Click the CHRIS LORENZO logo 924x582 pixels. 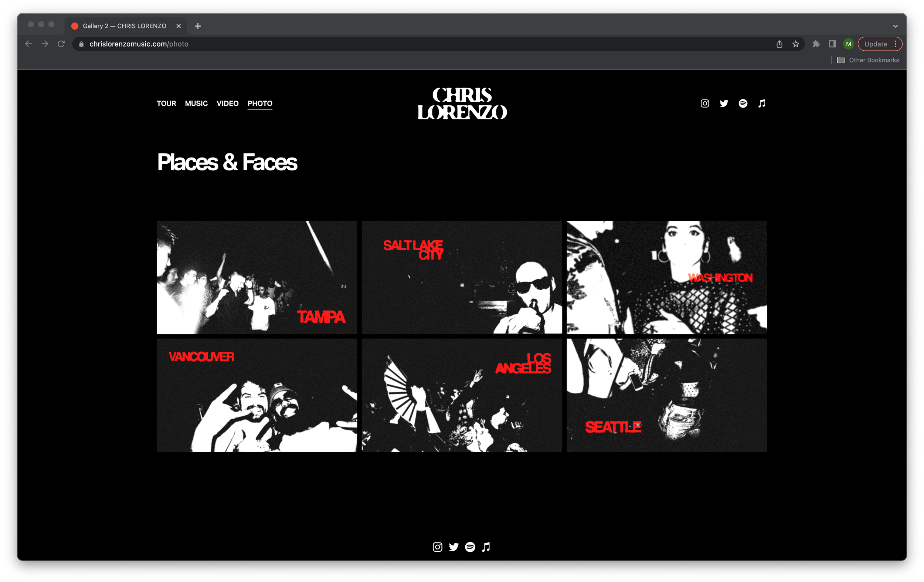pos(462,103)
